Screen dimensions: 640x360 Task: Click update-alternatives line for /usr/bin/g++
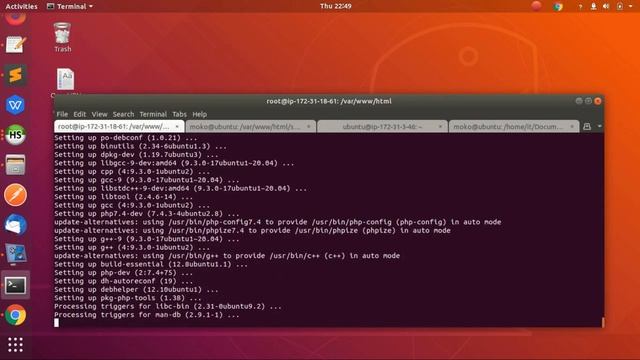[x=227, y=256]
